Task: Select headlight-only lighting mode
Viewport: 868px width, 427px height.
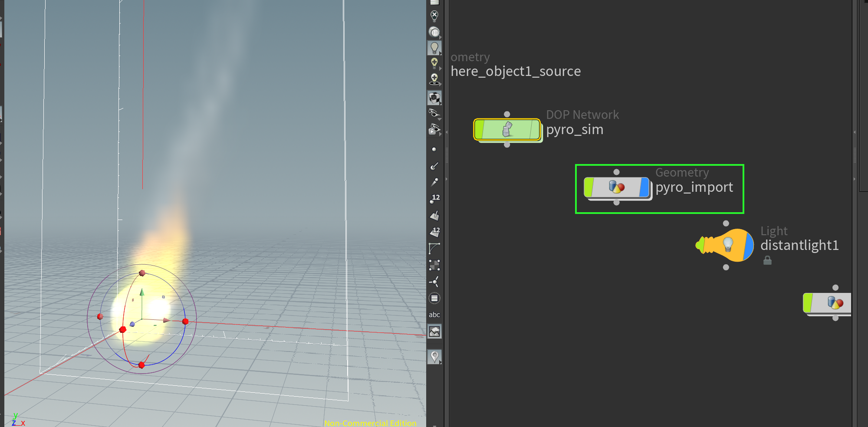Action: [434, 32]
